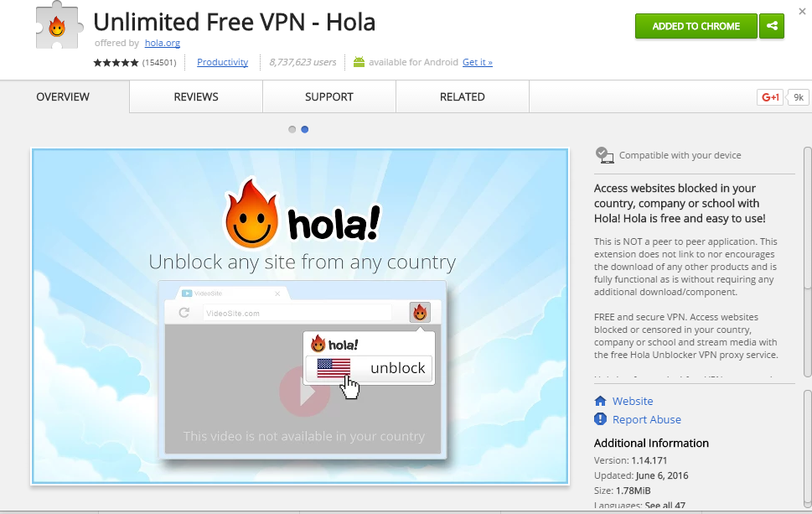The width and height of the screenshot is (812, 514).
Task: Click the Get it Android link
Action: tap(478, 62)
